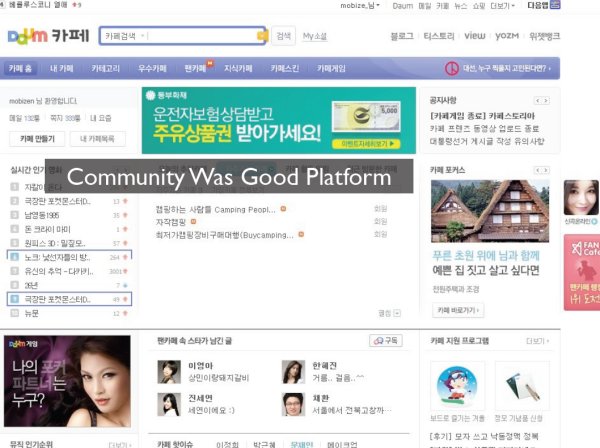Click the 동부화재 logo in the banner
Image resolution: width=600 pixels, height=448 pixels.
[166, 95]
